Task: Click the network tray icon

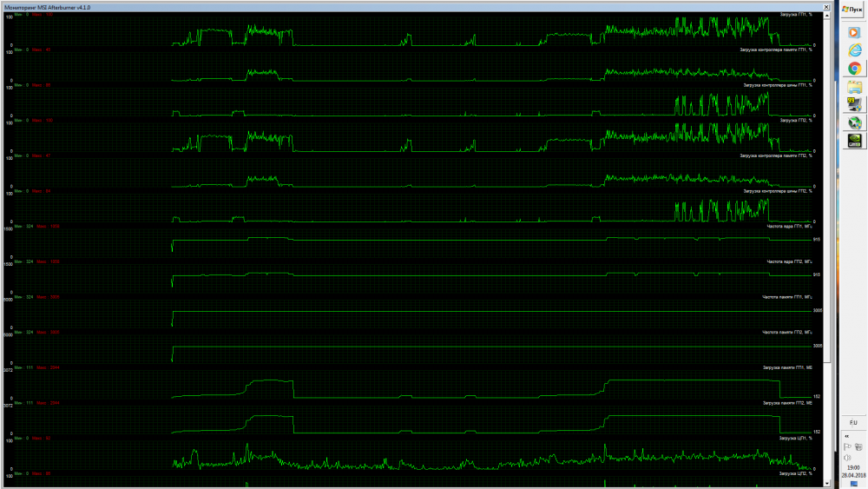Action: (858, 446)
